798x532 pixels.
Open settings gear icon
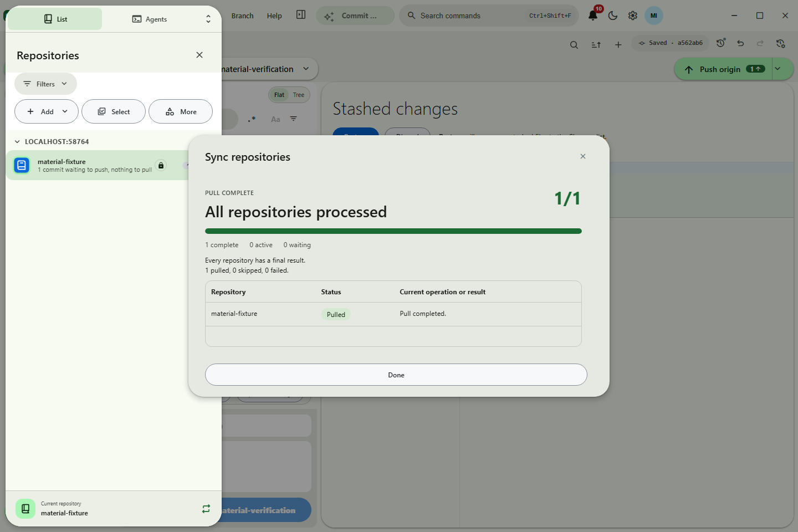633,16
